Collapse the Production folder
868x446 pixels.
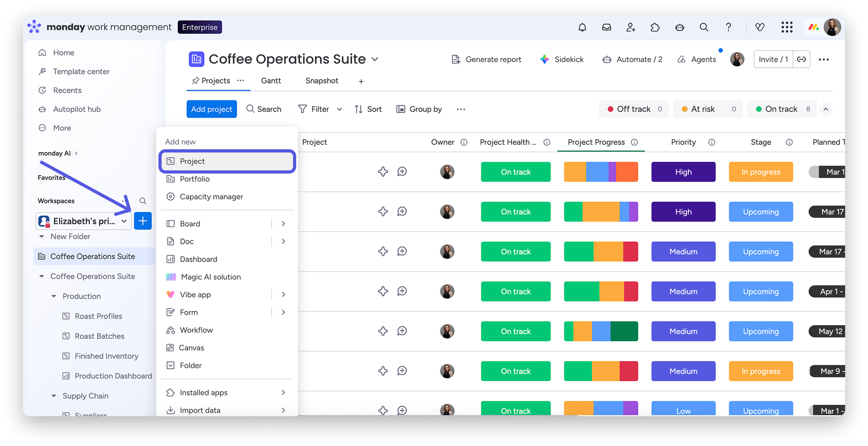(x=54, y=296)
